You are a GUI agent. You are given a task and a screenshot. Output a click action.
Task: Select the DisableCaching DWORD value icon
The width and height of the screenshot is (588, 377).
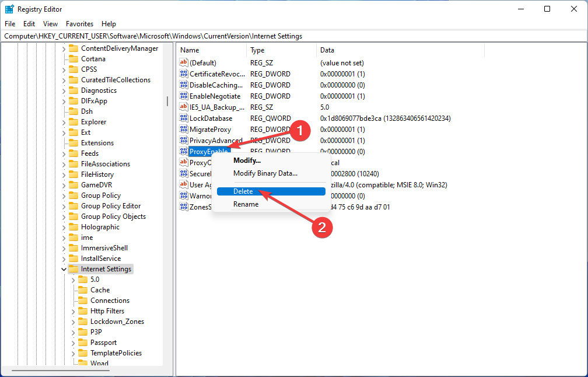pyautogui.click(x=184, y=85)
